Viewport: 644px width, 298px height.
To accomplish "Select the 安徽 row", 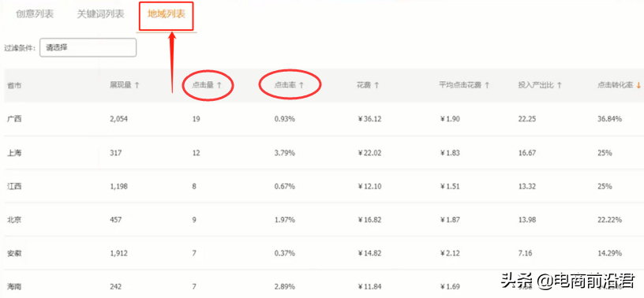I will click(x=322, y=253).
